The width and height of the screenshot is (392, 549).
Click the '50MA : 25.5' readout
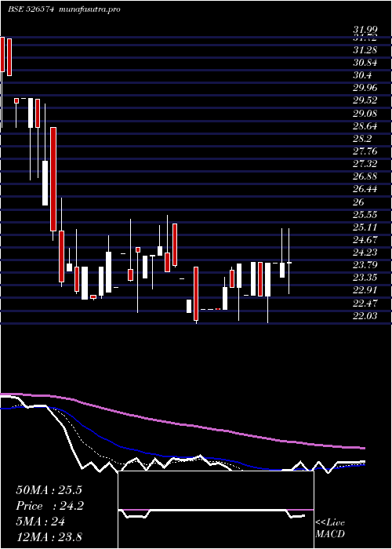(49, 490)
